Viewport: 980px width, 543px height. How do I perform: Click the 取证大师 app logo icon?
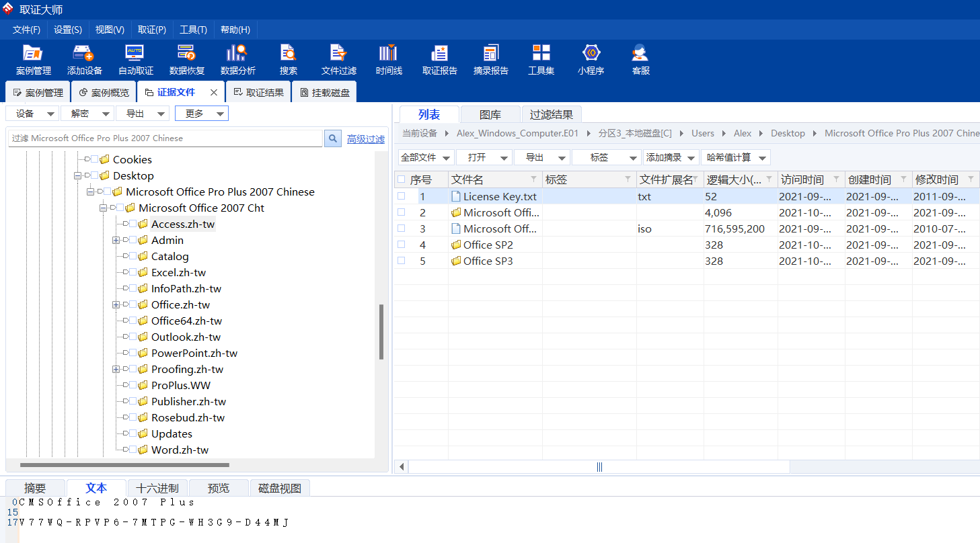point(8,9)
